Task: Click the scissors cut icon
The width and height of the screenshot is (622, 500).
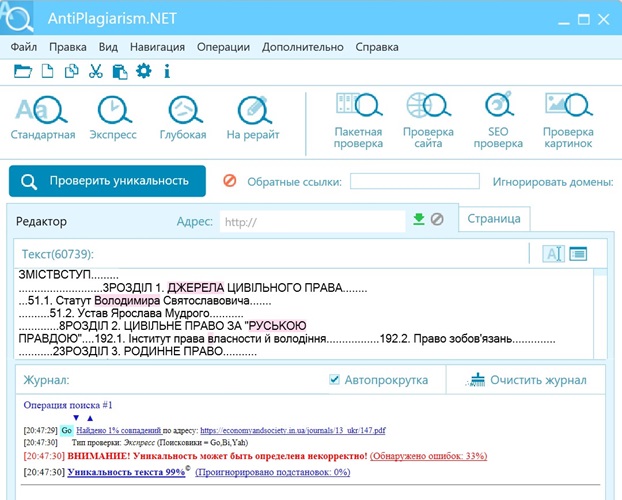Action: tap(96, 71)
